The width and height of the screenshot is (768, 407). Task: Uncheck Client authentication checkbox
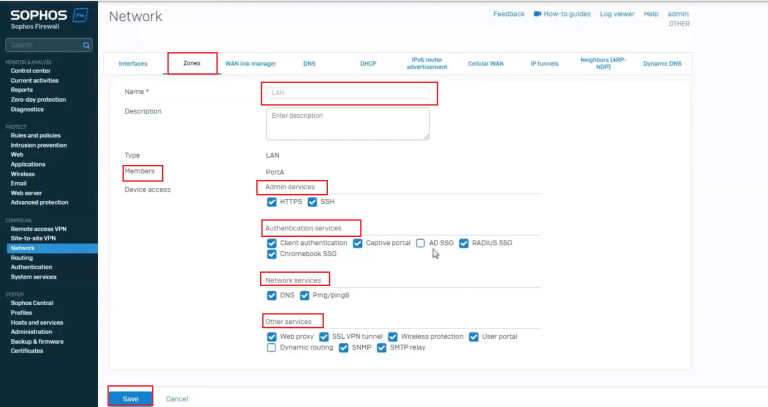[x=272, y=243]
